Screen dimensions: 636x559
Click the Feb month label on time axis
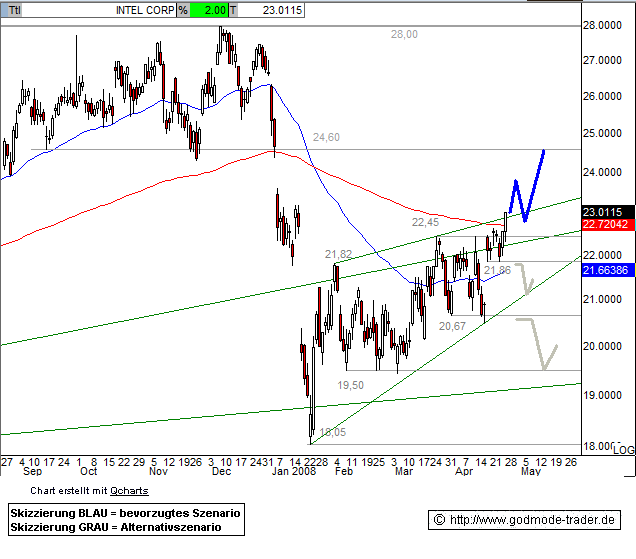[x=344, y=471]
